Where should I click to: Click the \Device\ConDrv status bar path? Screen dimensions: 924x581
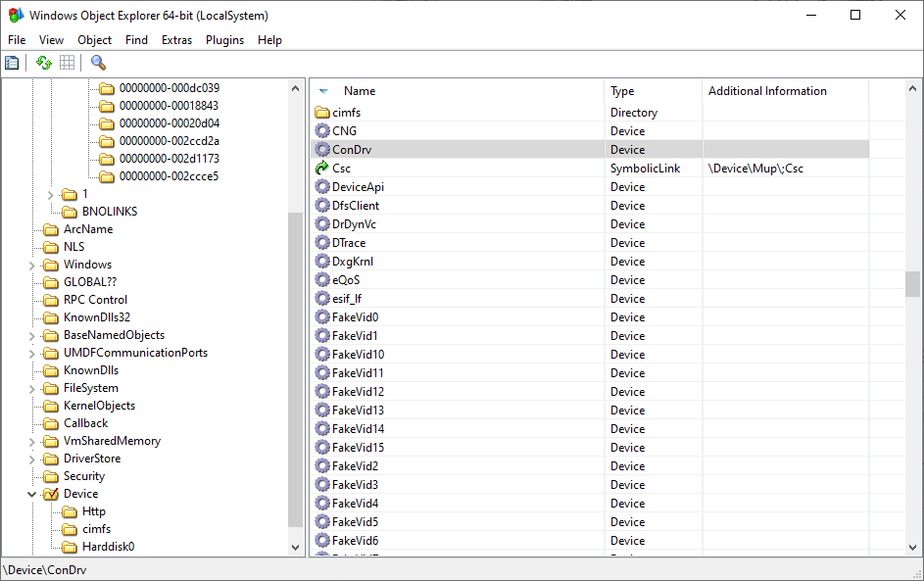click(x=45, y=570)
